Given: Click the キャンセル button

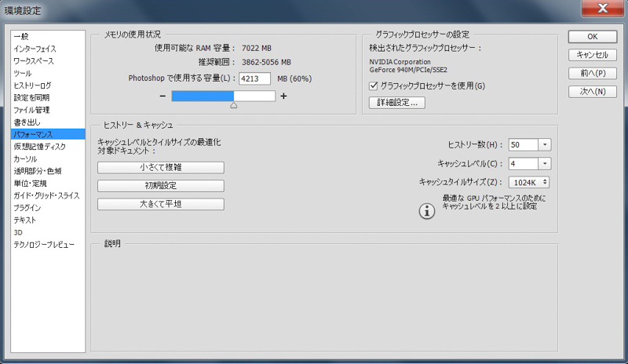Looking at the screenshot, I should click(x=593, y=55).
